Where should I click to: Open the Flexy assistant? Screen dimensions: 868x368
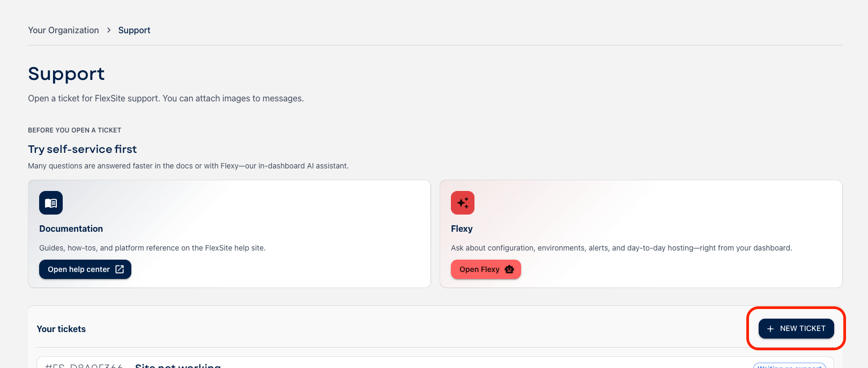click(x=486, y=269)
